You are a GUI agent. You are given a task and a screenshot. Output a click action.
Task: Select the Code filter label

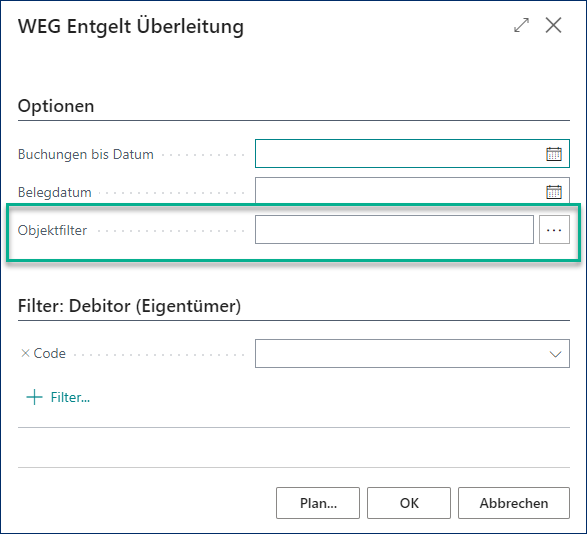point(49,353)
